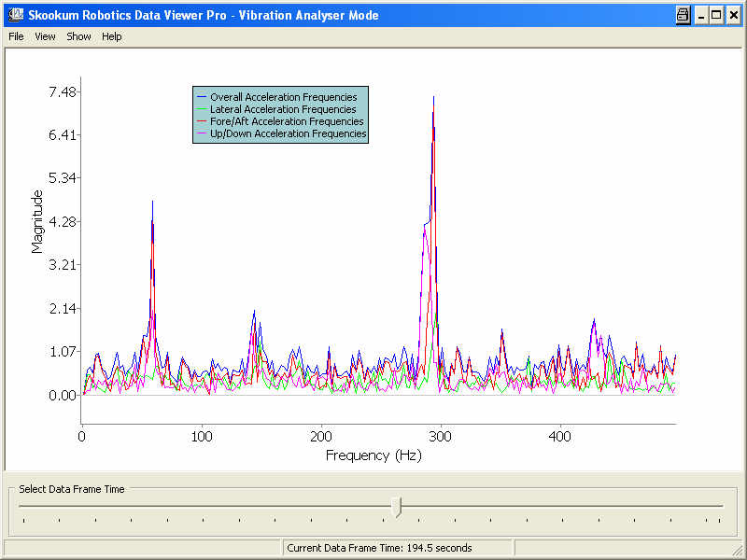Click the 'Overall Acceleration Frequencies' legend entry
Screen dimensions: 747x560
click(277, 97)
